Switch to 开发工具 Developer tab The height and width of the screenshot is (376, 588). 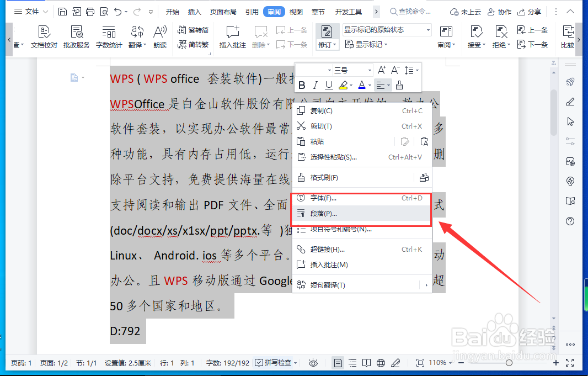[349, 12]
